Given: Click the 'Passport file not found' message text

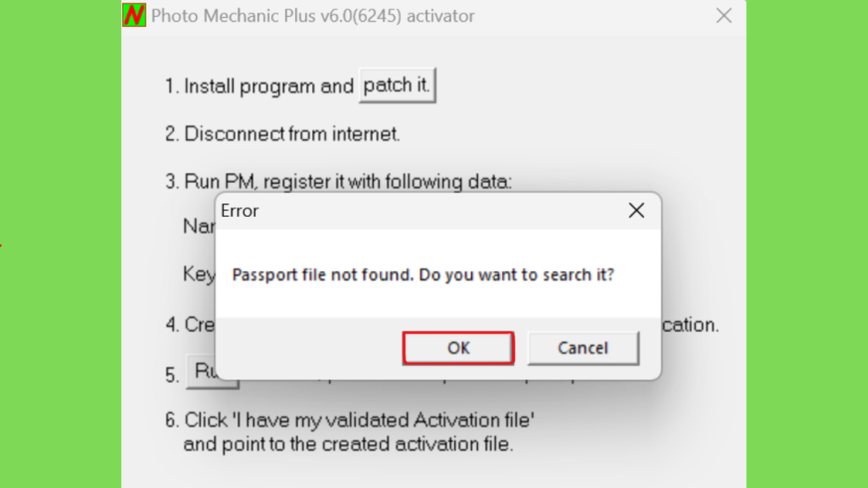Looking at the screenshot, I should click(423, 274).
